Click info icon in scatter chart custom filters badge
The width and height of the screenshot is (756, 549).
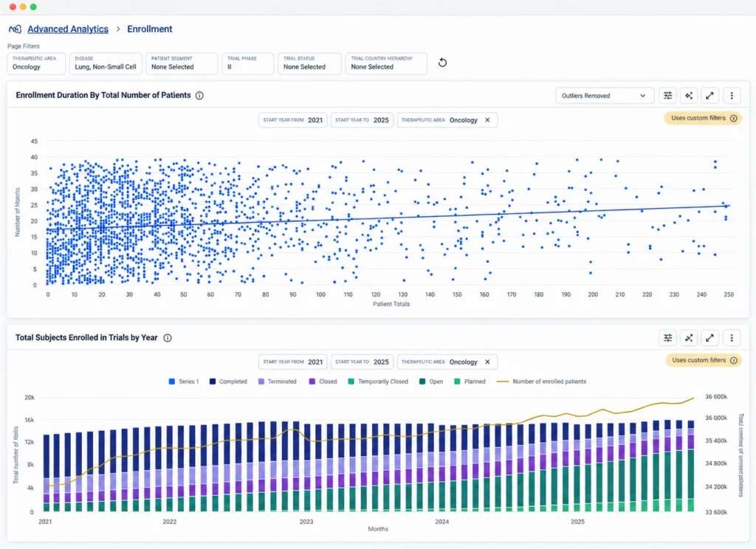pyautogui.click(x=733, y=118)
